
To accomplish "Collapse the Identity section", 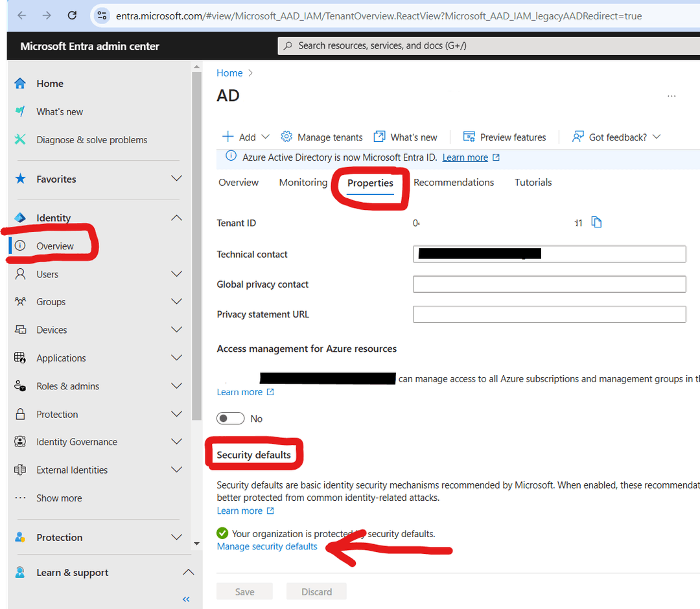I will (x=176, y=218).
